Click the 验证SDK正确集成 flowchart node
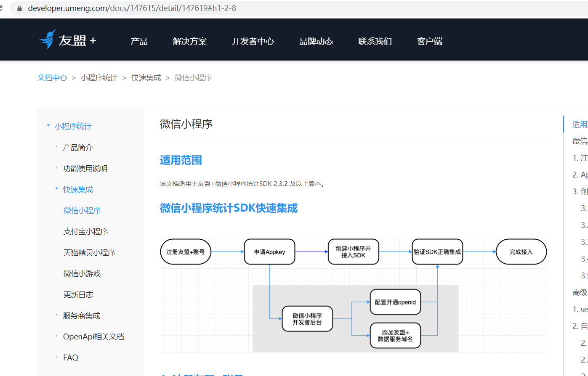 tap(437, 252)
